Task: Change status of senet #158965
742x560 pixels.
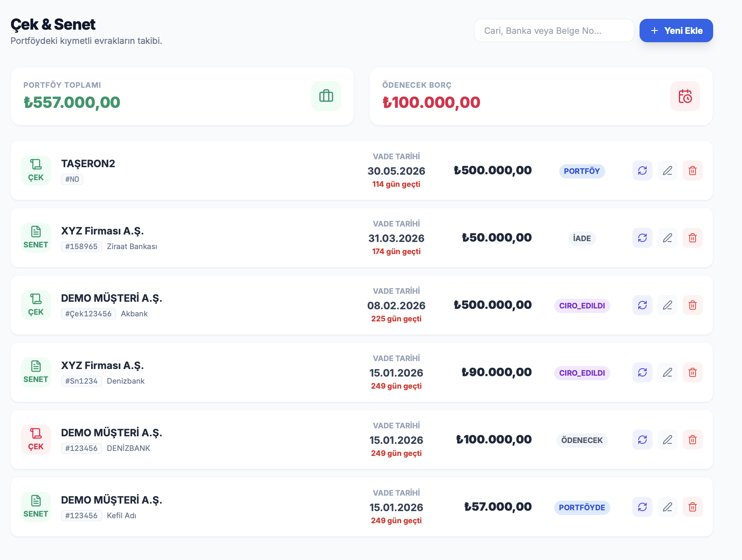Action: pyautogui.click(x=642, y=238)
